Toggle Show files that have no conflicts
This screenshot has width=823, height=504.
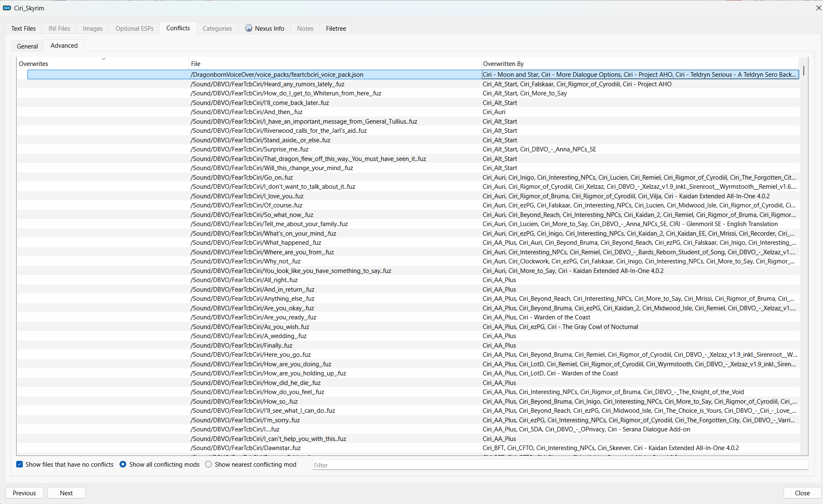(20, 464)
